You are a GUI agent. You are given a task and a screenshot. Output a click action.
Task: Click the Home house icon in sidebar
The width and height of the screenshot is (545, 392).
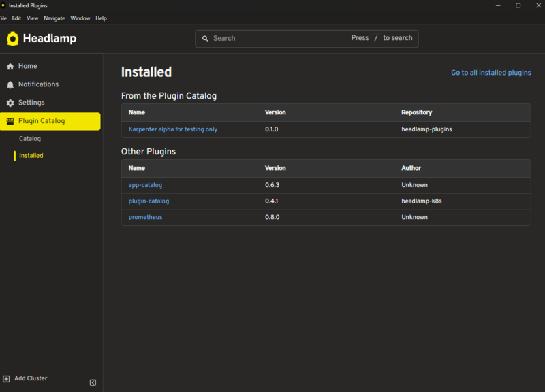pos(10,66)
